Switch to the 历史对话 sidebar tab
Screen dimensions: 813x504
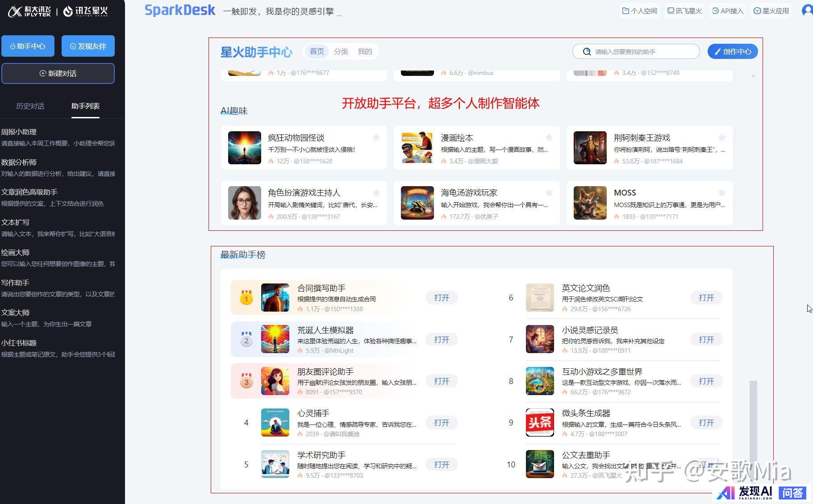(30, 106)
